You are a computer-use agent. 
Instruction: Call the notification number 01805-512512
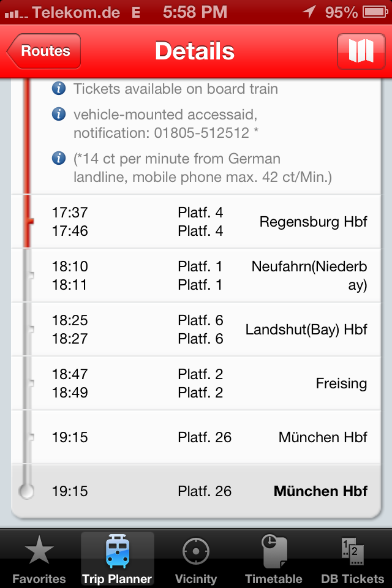click(202, 133)
